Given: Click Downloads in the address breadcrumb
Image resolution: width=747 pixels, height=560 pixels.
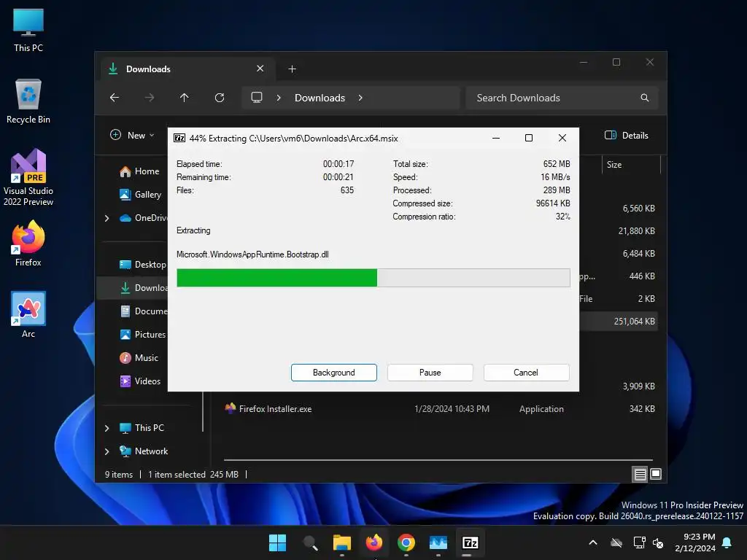Looking at the screenshot, I should tap(320, 98).
